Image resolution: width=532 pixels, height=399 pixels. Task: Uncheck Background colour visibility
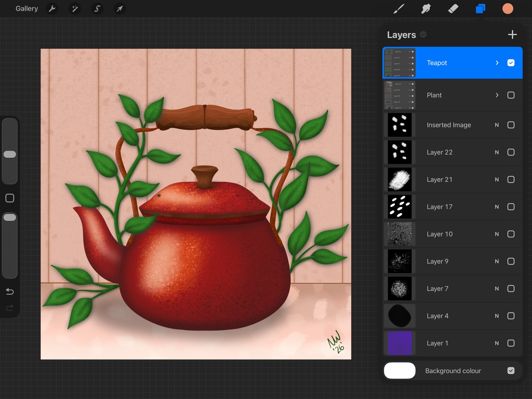(511, 371)
